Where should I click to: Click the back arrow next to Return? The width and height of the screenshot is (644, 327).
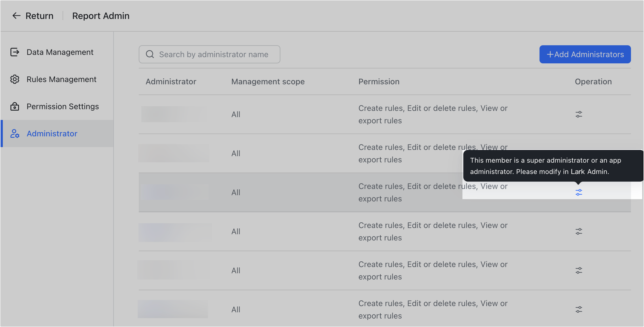click(16, 16)
